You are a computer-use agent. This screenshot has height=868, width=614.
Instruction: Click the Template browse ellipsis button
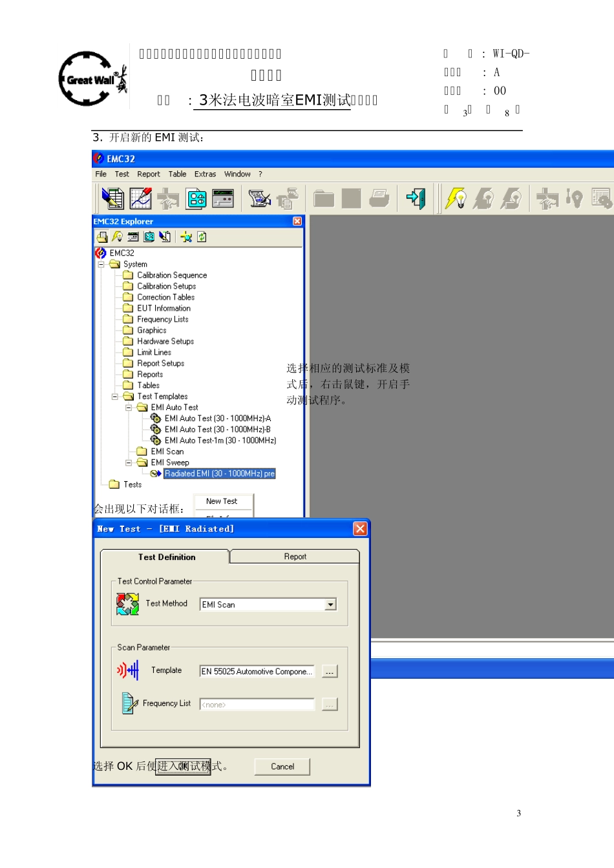[x=330, y=672]
